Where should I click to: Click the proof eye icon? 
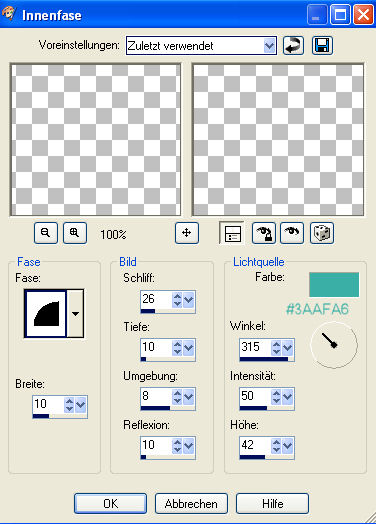point(292,233)
